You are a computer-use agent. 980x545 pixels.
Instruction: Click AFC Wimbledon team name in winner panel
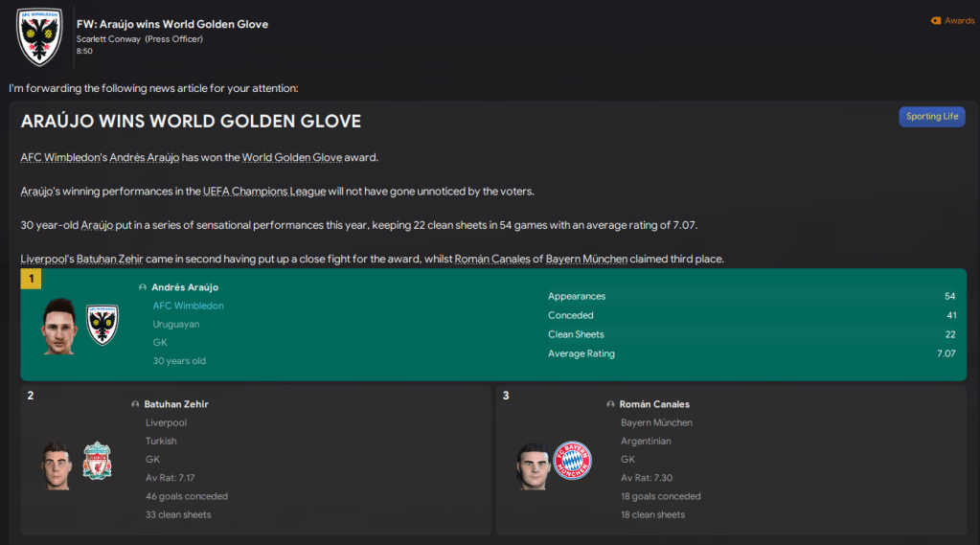(188, 306)
